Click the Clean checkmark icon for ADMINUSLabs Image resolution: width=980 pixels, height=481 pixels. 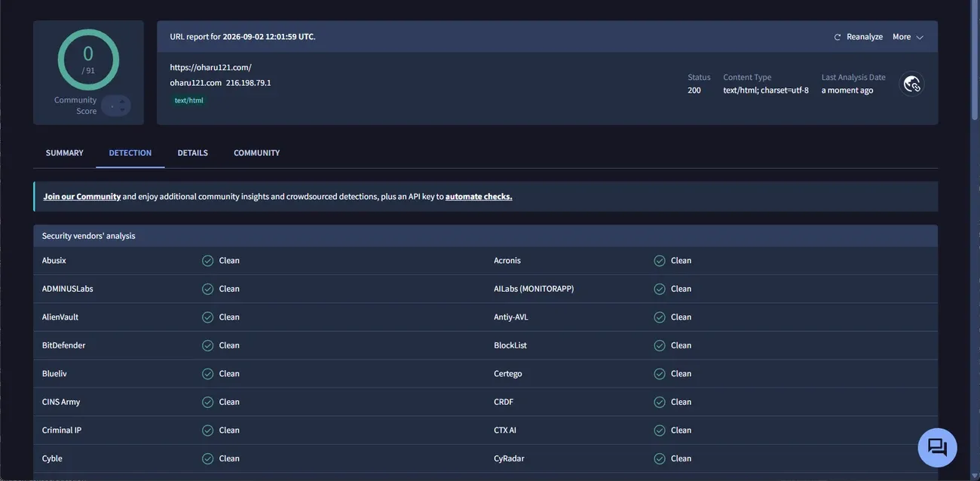pyautogui.click(x=208, y=289)
